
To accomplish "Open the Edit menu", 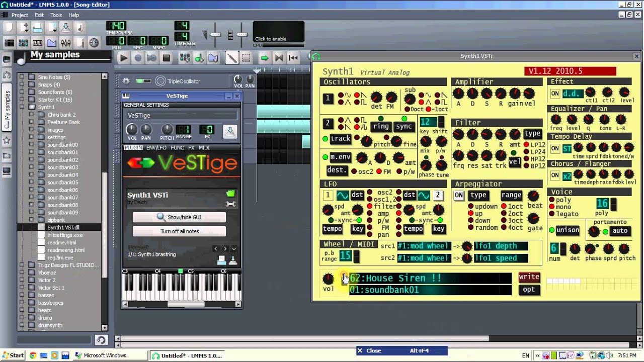I will click(x=39, y=15).
